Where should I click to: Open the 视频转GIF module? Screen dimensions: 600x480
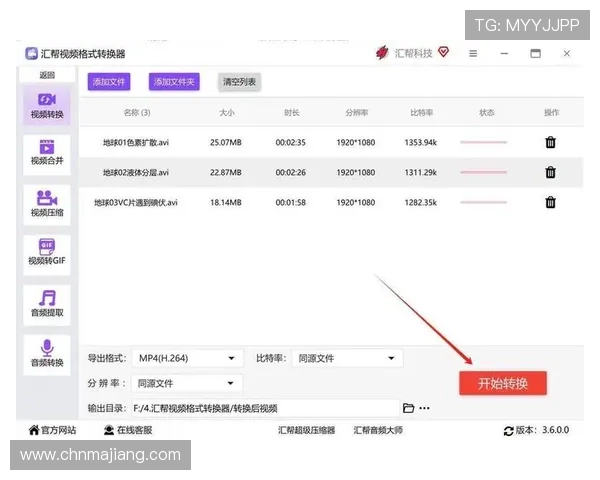pos(47,255)
